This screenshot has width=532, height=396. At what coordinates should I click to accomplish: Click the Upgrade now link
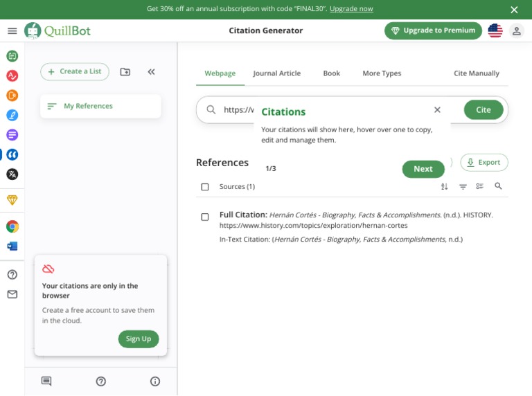(x=351, y=9)
